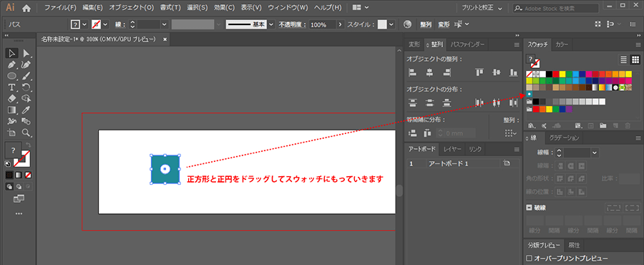Check the オーバープリントプレビュー checkbox
644x265 pixels.
529,259
